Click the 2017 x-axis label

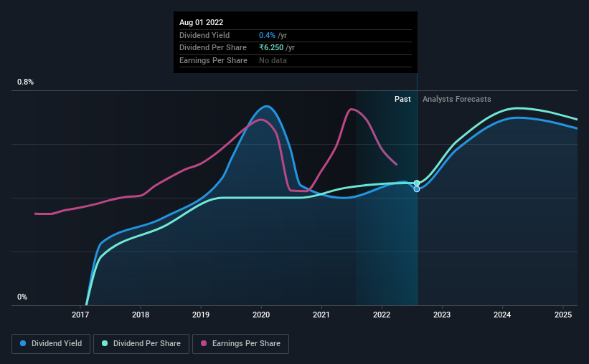tap(80, 315)
